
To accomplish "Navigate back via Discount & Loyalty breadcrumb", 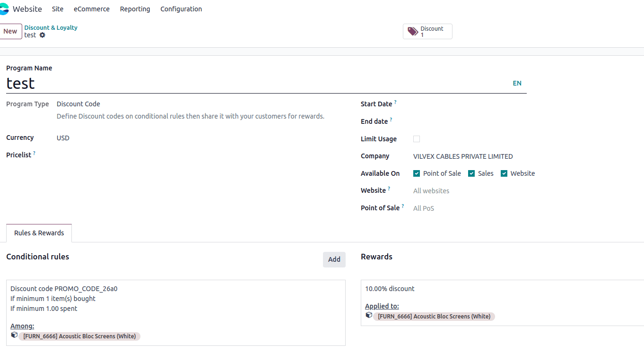I will (51, 27).
